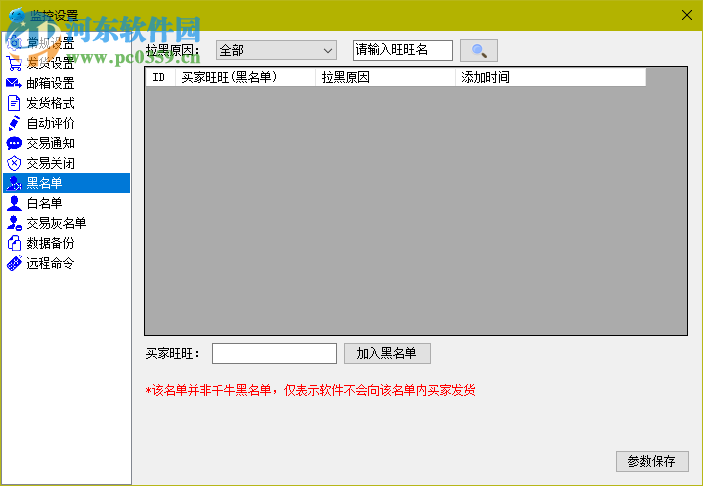The image size is (703, 486).
Task: Click the 发货设置 cart icon
Action: pyautogui.click(x=14, y=63)
